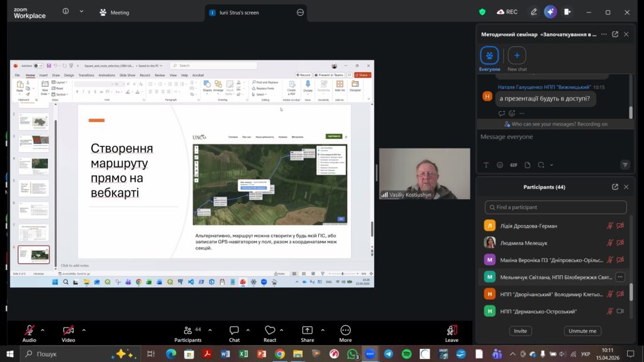Screen dimensions: 644x362
Task: Click the green encryption shield icon
Action: (x=482, y=12)
